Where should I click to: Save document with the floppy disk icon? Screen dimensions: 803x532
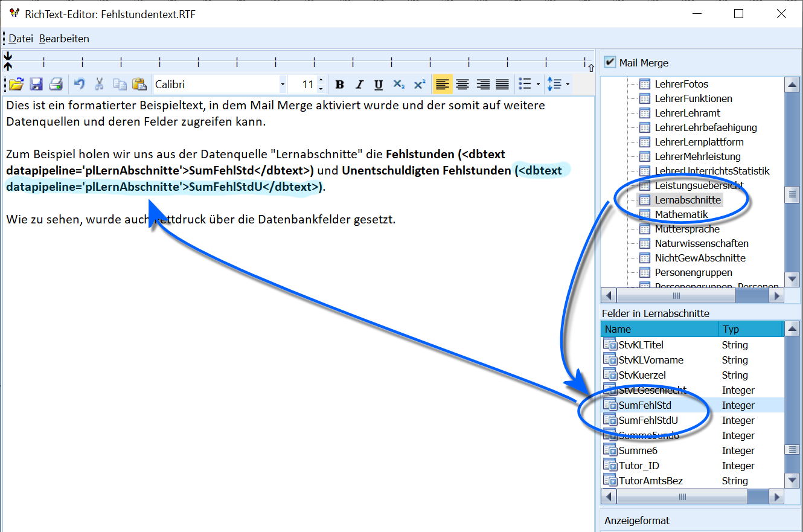pyautogui.click(x=36, y=84)
